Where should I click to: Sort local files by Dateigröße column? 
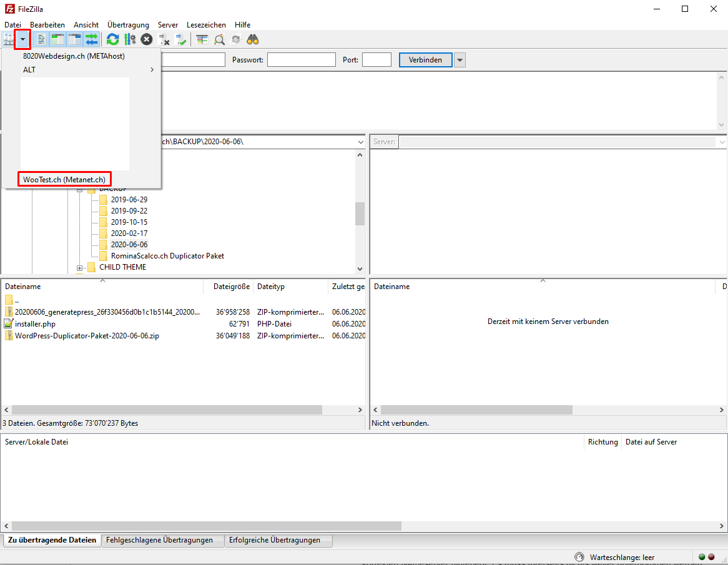pos(229,287)
